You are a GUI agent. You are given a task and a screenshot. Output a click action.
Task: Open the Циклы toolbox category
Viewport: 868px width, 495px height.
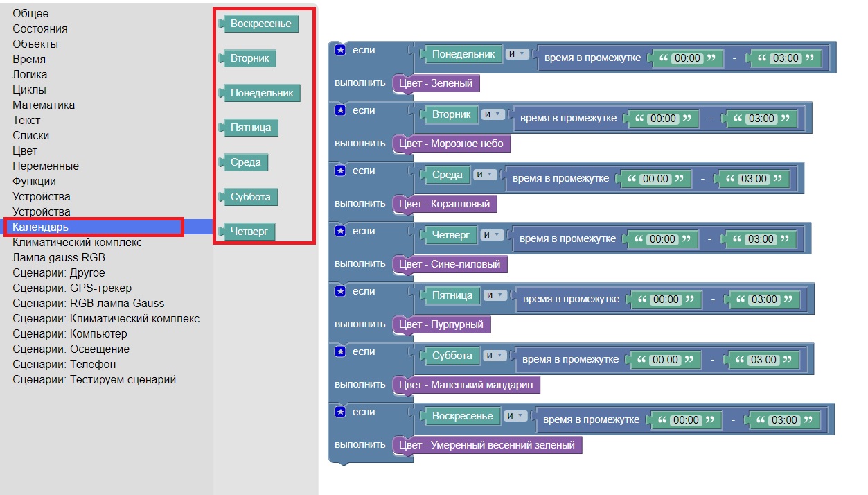29,90
